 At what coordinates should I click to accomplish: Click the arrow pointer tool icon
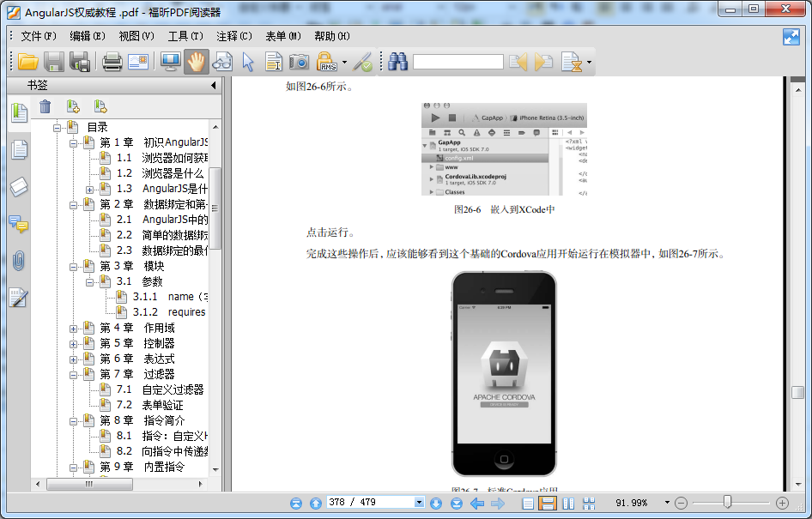(248, 62)
